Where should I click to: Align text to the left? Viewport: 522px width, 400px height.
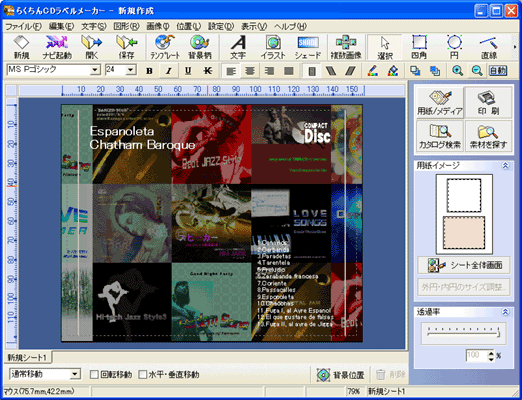click(231, 71)
